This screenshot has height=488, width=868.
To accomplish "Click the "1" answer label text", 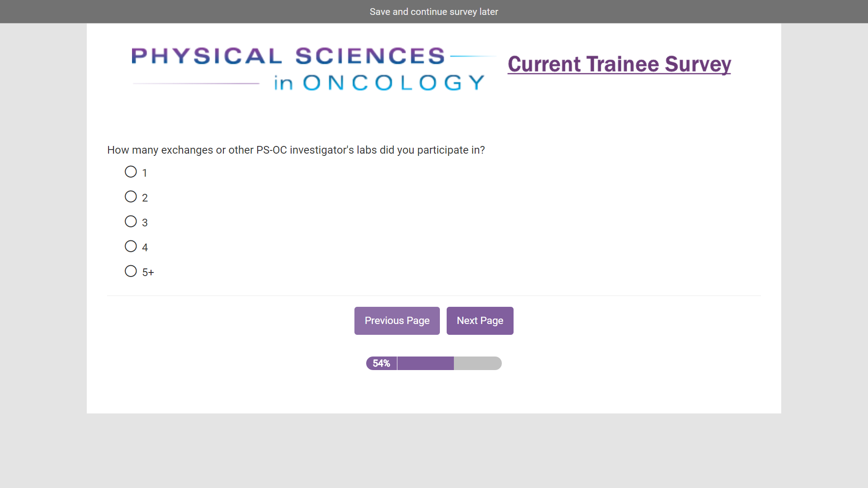I will (145, 173).
